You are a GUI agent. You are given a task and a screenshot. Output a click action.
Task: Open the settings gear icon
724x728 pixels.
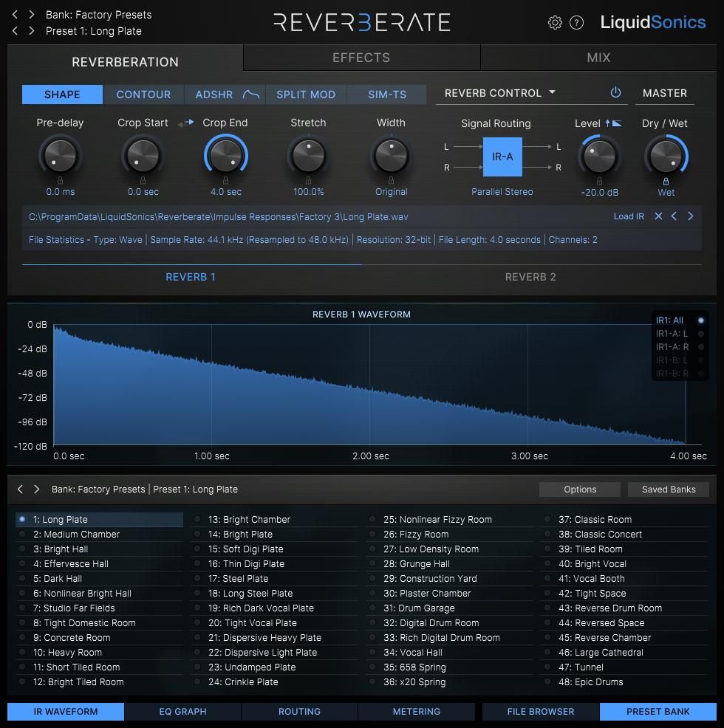pos(555,22)
